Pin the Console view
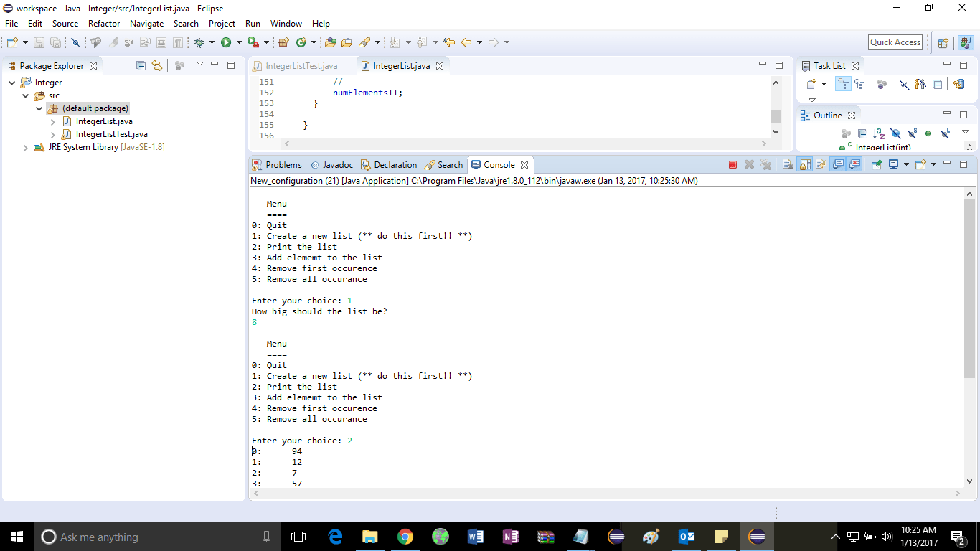The image size is (980, 551). (876, 165)
